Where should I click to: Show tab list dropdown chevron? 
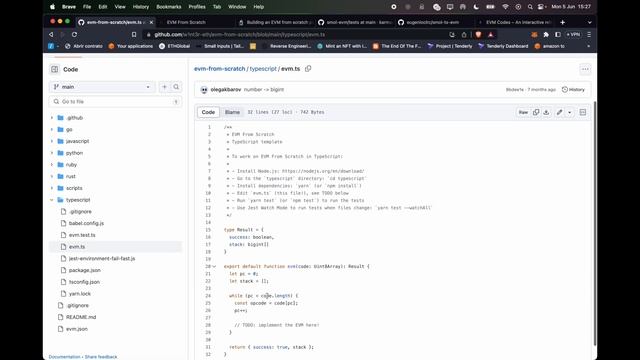pos(589,22)
